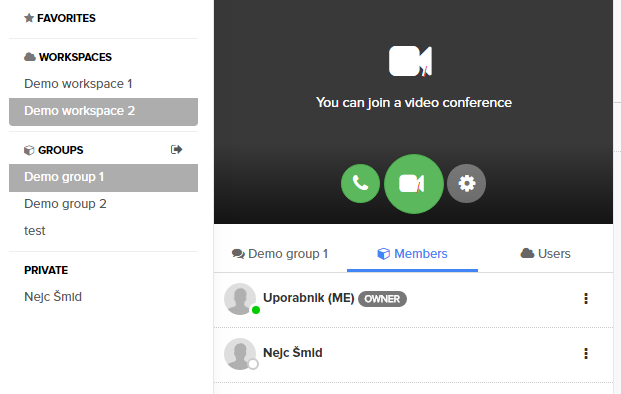Click the leave groups icon next to GROUPS

176,149
